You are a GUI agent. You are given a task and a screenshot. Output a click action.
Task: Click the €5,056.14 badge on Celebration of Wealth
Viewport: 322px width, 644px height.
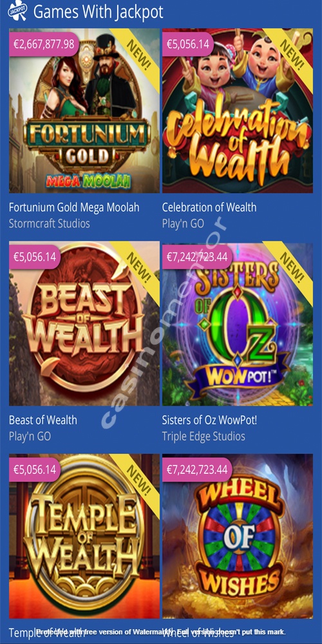188,44
